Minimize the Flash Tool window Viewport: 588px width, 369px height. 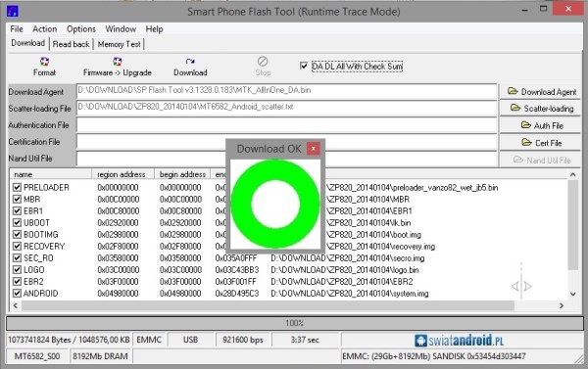point(524,10)
